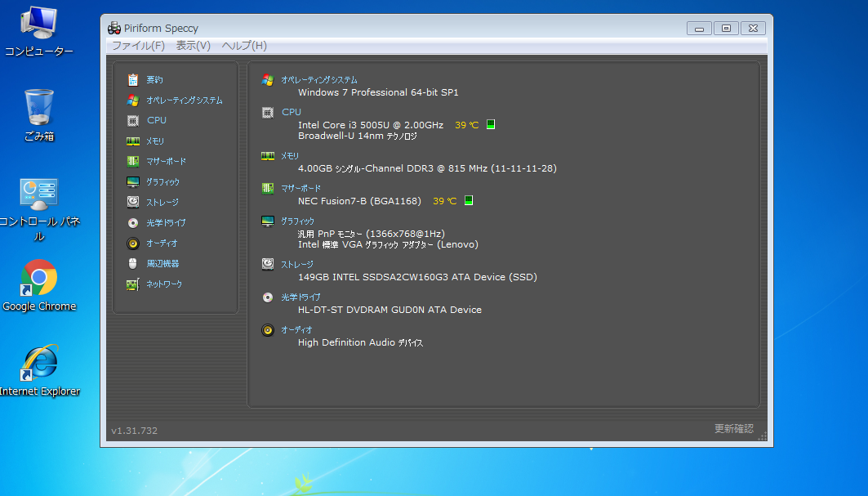The height and width of the screenshot is (496, 868).
Task: Click the optical disc icon in the summary panel
Action: point(268,297)
